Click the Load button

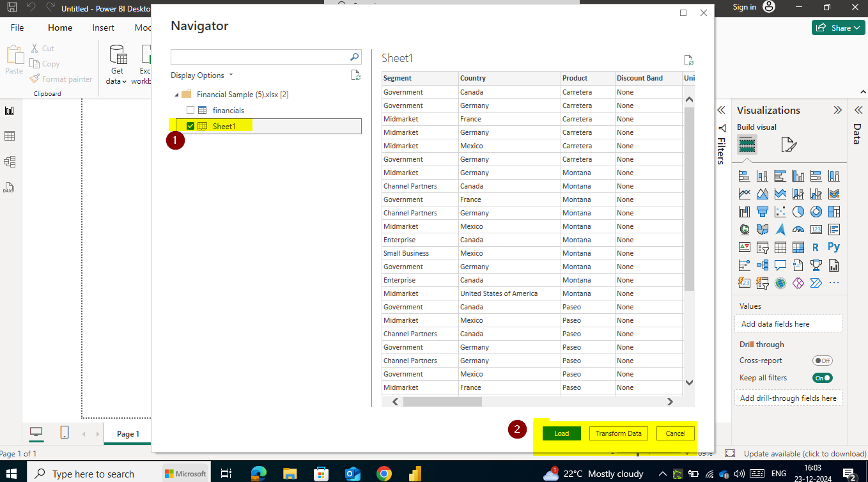click(x=561, y=433)
